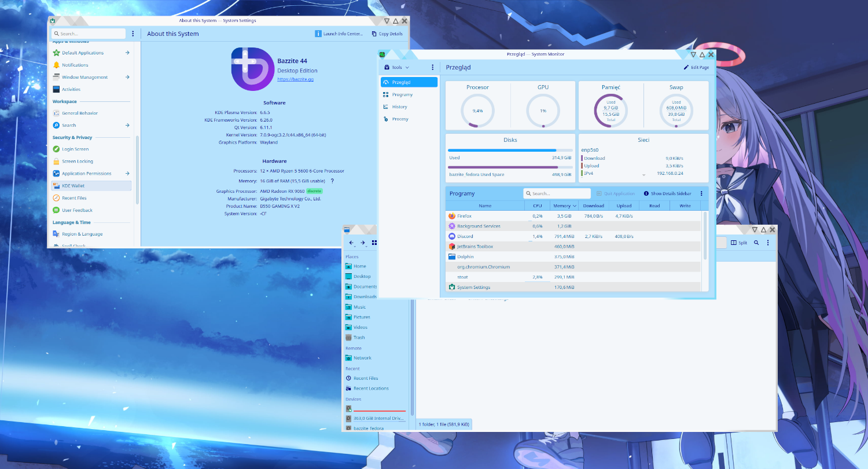The width and height of the screenshot is (868, 469).
Task: Expand the Window Management submenu arrow
Action: coord(127,77)
